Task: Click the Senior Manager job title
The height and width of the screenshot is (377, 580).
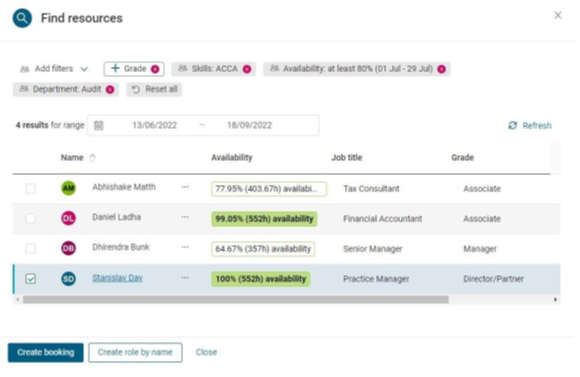Action: coord(372,249)
